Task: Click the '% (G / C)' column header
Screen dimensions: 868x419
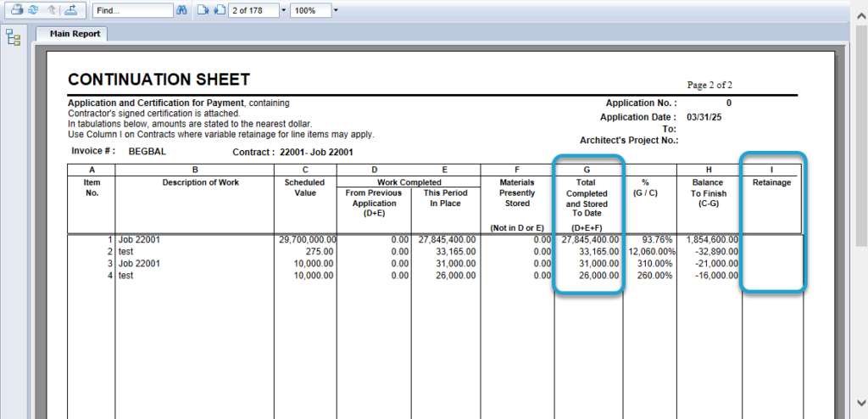Action: click(x=645, y=187)
